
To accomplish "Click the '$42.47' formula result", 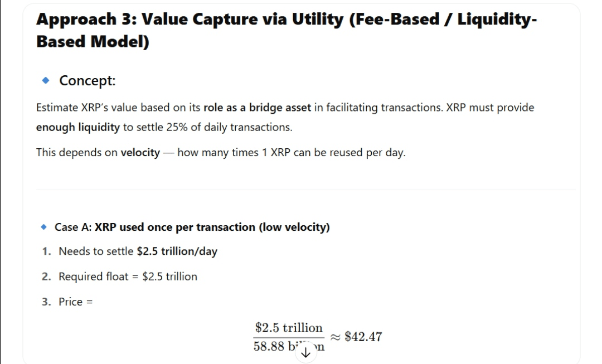I will pos(363,337).
